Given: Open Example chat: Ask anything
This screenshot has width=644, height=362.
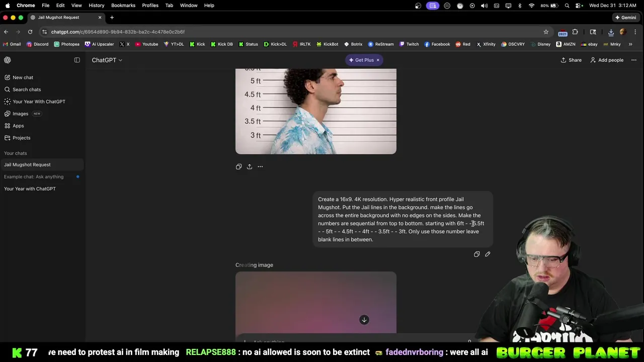Looking at the screenshot, I should pos(42,176).
